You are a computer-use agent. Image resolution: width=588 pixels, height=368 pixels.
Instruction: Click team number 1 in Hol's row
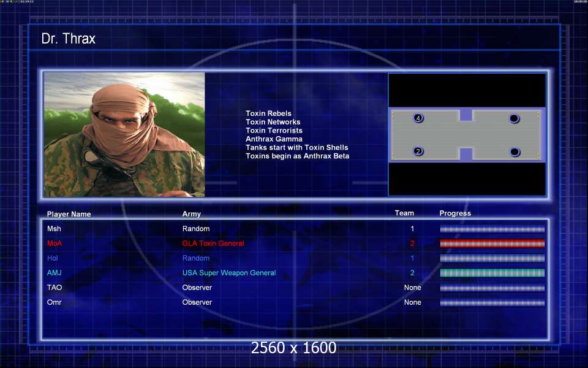pos(412,258)
